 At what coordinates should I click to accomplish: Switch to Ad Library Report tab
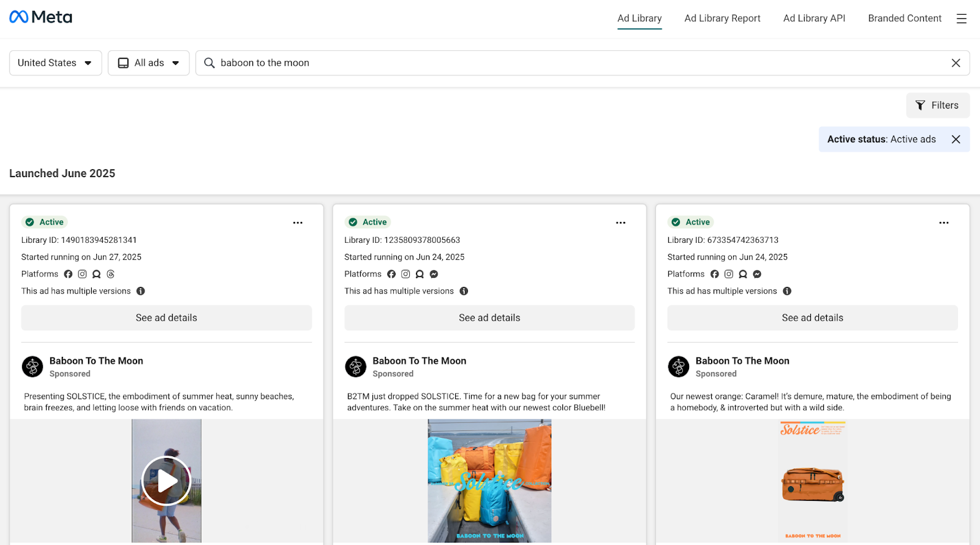(722, 18)
